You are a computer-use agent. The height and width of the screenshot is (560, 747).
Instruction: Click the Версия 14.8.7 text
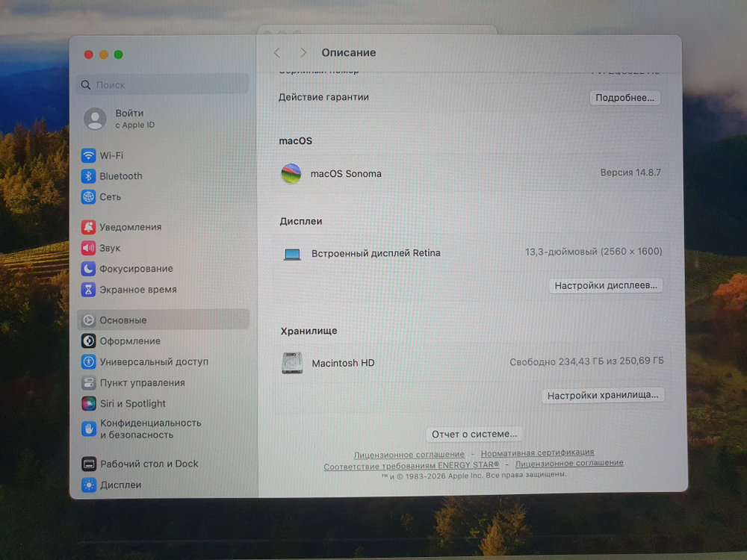click(x=630, y=172)
